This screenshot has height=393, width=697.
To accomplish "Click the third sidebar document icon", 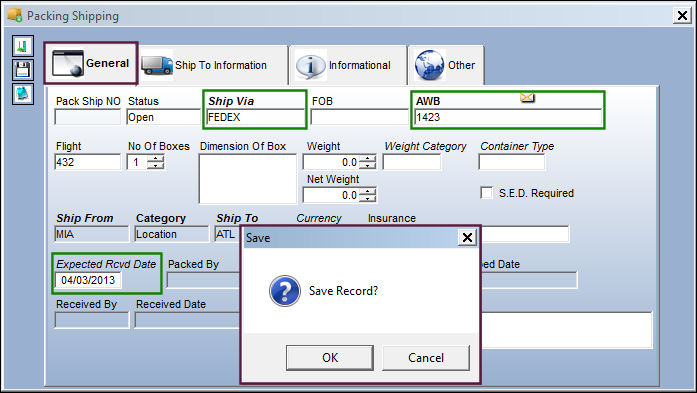I will point(23,94).
